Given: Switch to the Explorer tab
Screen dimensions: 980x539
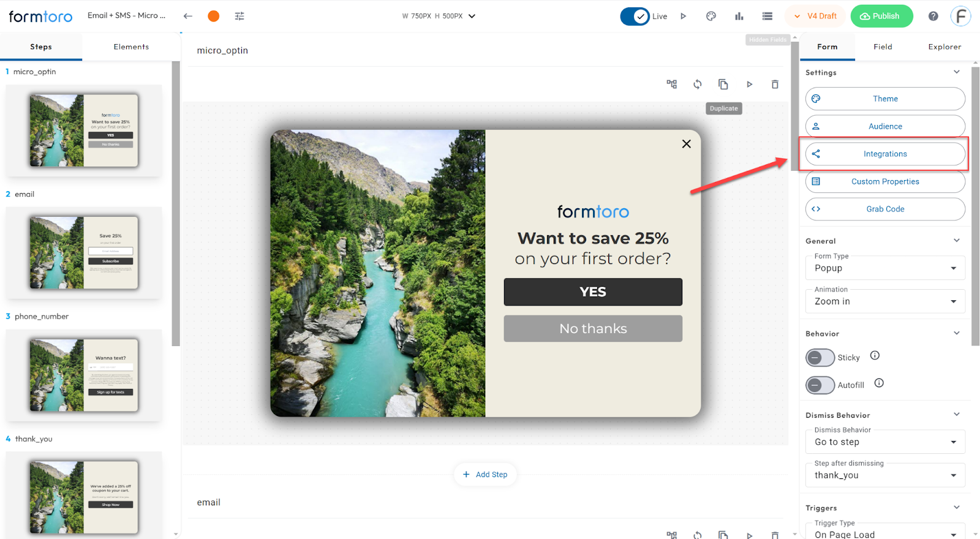Looking at the screenshot, I should pyautogui.click(x=944, y=47).
